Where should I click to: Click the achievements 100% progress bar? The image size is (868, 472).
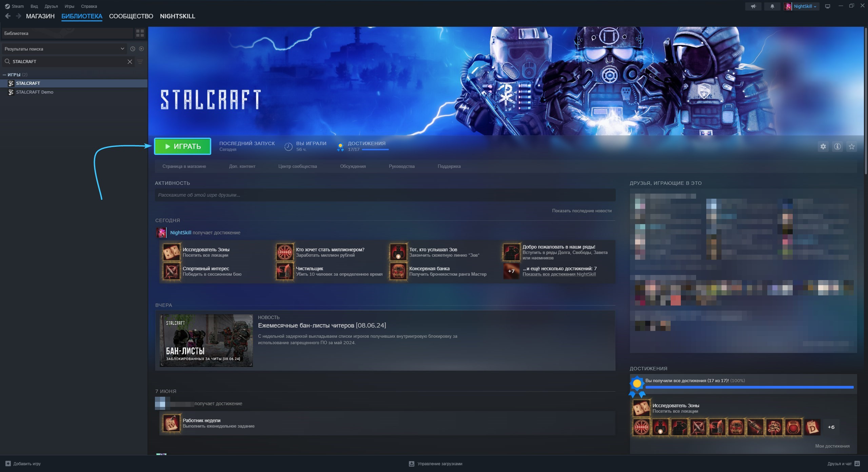pos(749,387)
